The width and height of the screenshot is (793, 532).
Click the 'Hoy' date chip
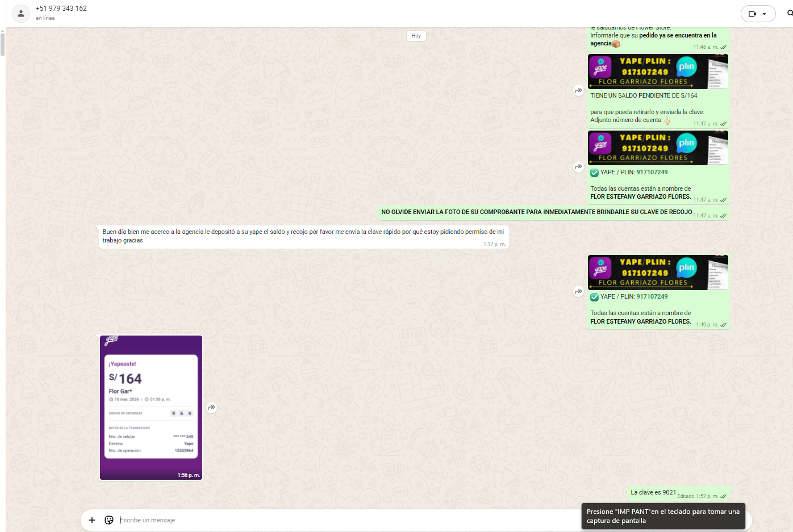416,36
